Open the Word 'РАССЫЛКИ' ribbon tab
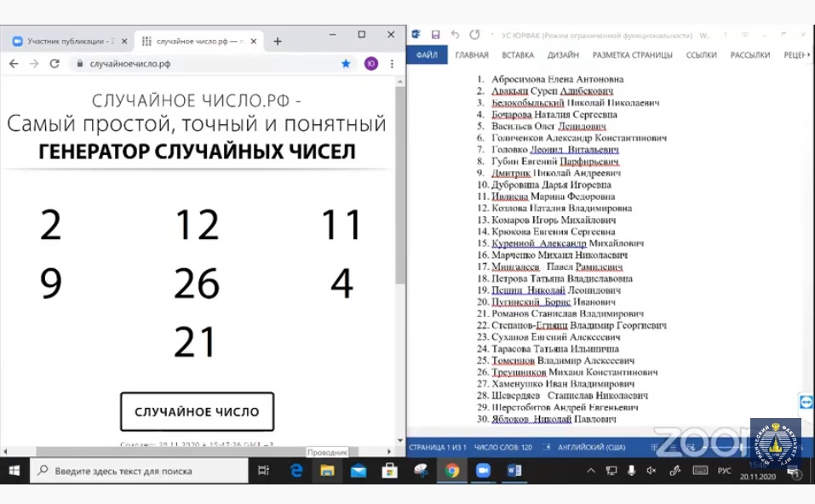This screenshot has height=504, width=815. pos(750,55)
